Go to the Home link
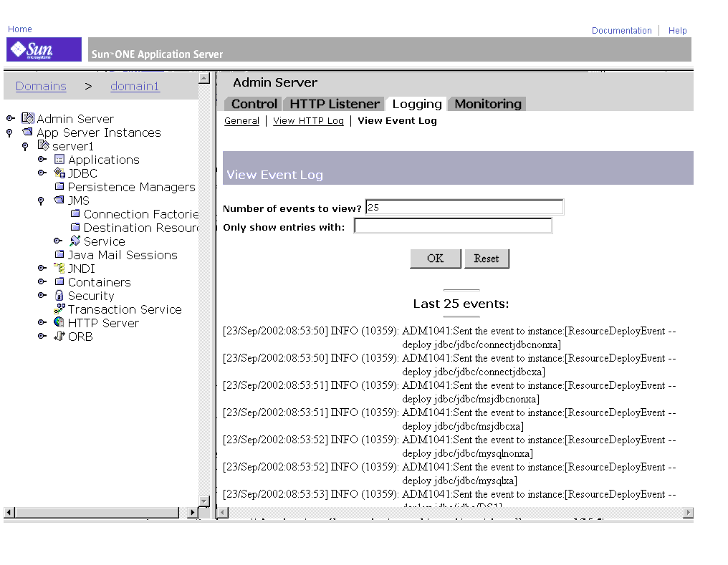The height and width of the screenshot is (565, 728). point(20,29)
